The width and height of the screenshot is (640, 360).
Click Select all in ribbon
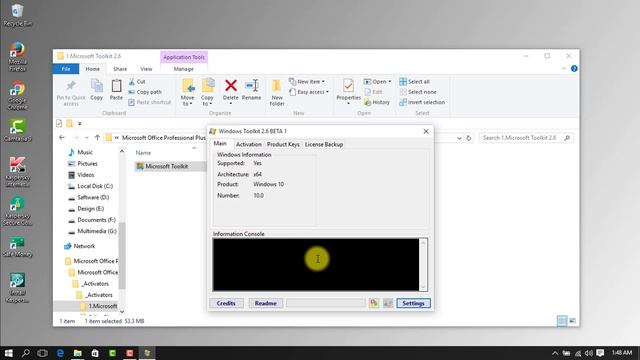coord(414,82)
